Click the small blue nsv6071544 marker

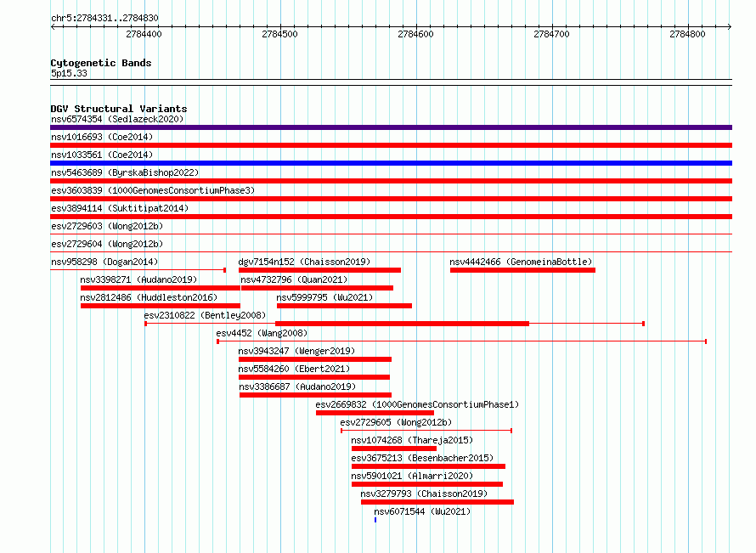[x=375, y=520]
